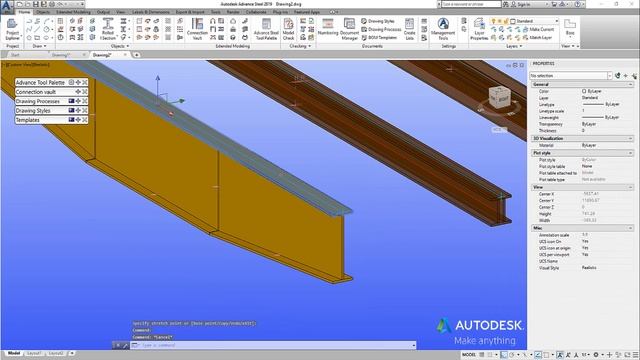Switch to the Objects ribbon tab
640x360 pixels.
pos(43,12)
